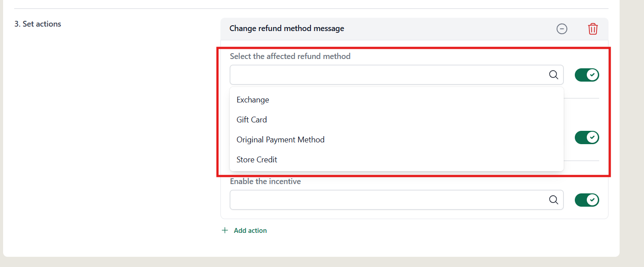
Task: Click the plus icon beside Add action
Action: [x=225, y=231]
